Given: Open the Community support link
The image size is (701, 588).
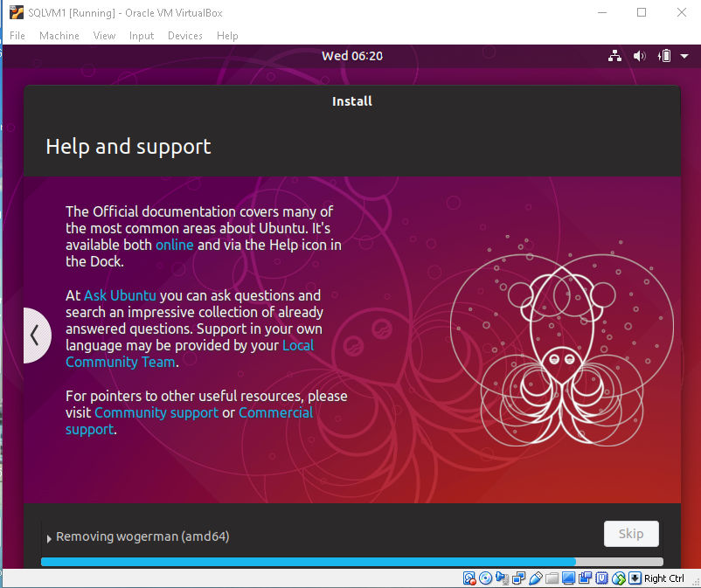Looking at the screenshot, I should 156,412.
